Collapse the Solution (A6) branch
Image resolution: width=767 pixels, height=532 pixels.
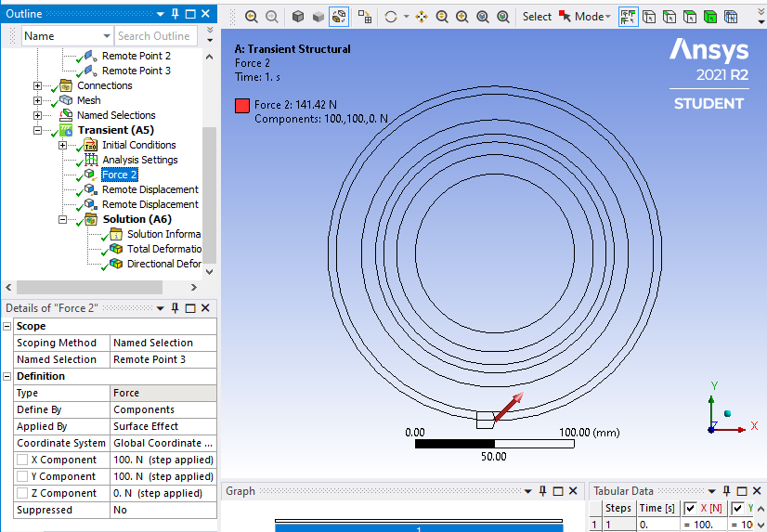click(63, 220)
